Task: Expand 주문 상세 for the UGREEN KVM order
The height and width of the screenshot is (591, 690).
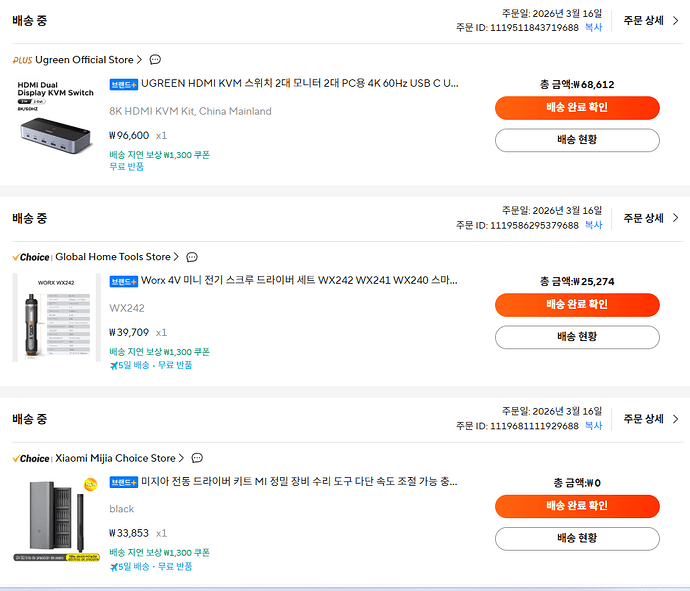Action: point(651,20)
